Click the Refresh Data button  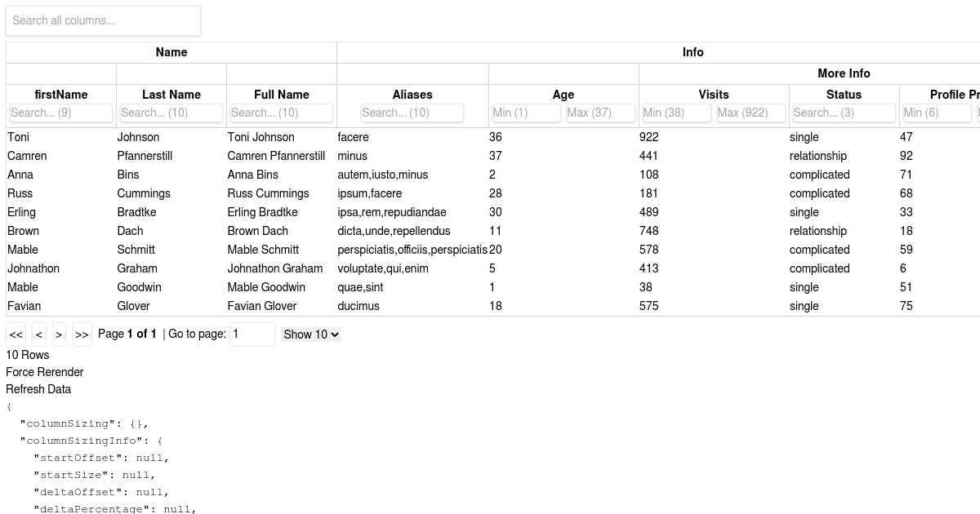[x=38, y=389]
